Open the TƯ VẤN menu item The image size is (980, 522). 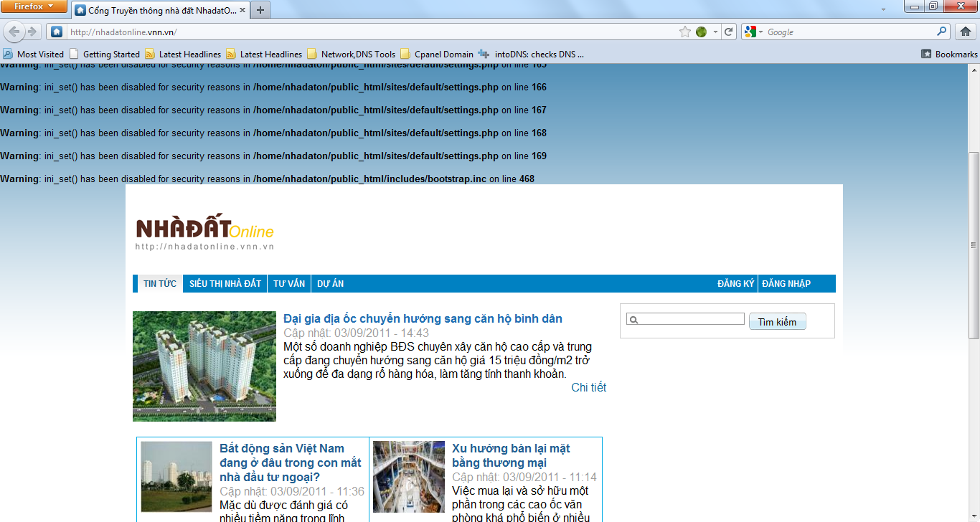click(289, 284)
